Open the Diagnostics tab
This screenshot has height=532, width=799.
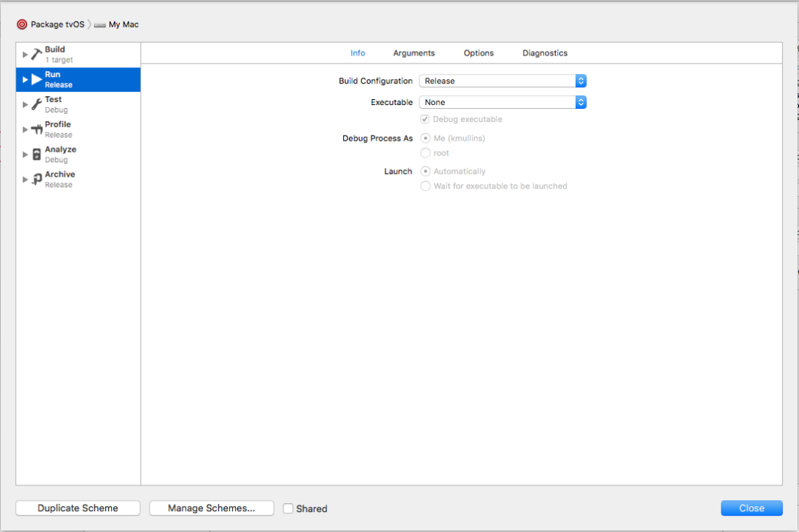click(545, 53)
